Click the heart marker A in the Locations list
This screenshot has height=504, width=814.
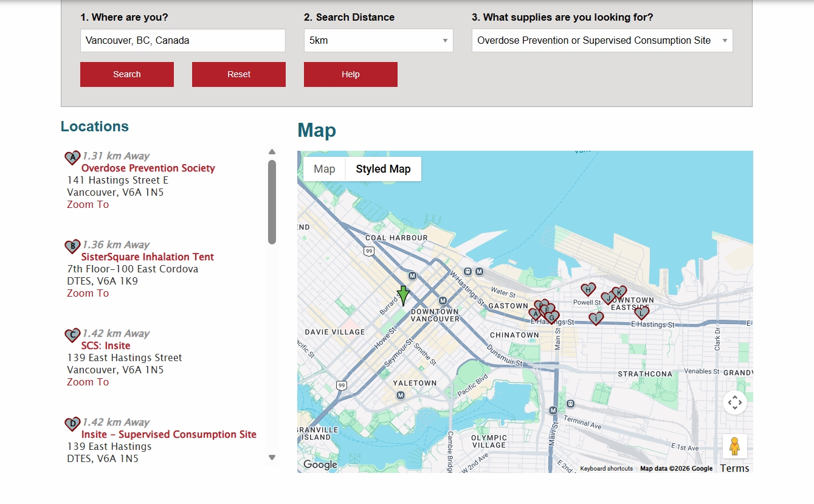point(72,158)
